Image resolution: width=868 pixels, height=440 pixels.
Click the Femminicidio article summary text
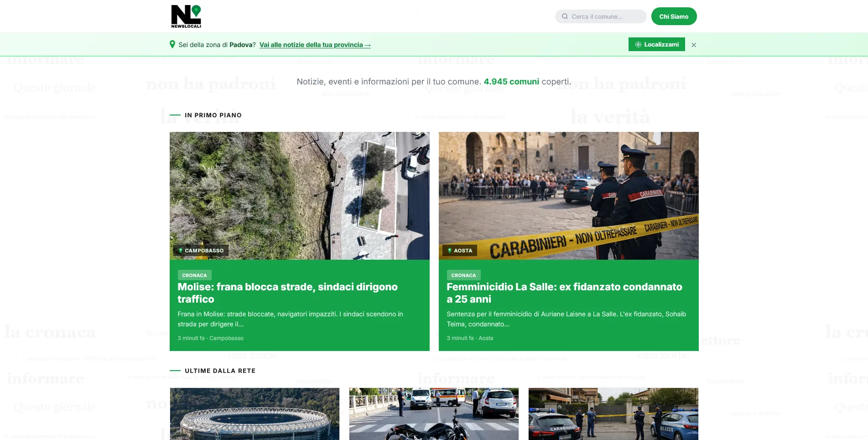point(566,319)
